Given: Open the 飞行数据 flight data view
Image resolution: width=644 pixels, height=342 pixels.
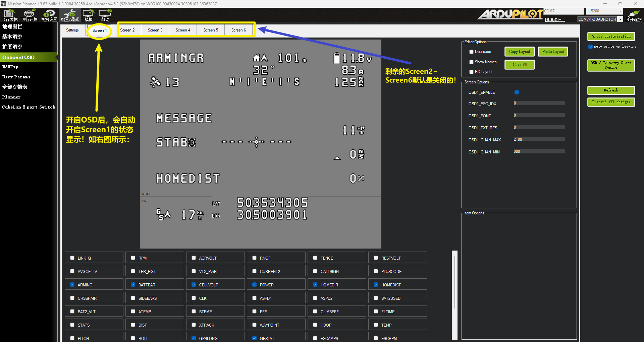Looking at the screenshot, I should pyautogui.click(x=10, y=15).
